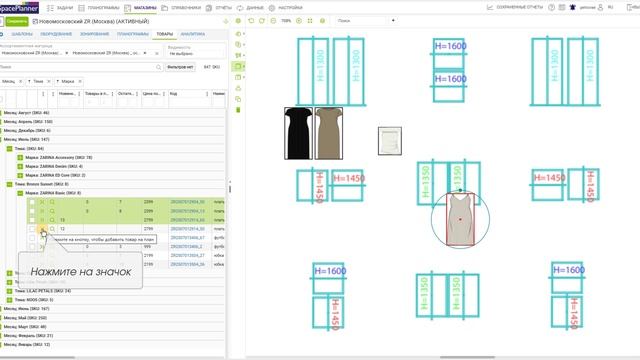Click the Месяц: Август (SKU: 46) row
The image size is (640, 360).
coord(113,113)
